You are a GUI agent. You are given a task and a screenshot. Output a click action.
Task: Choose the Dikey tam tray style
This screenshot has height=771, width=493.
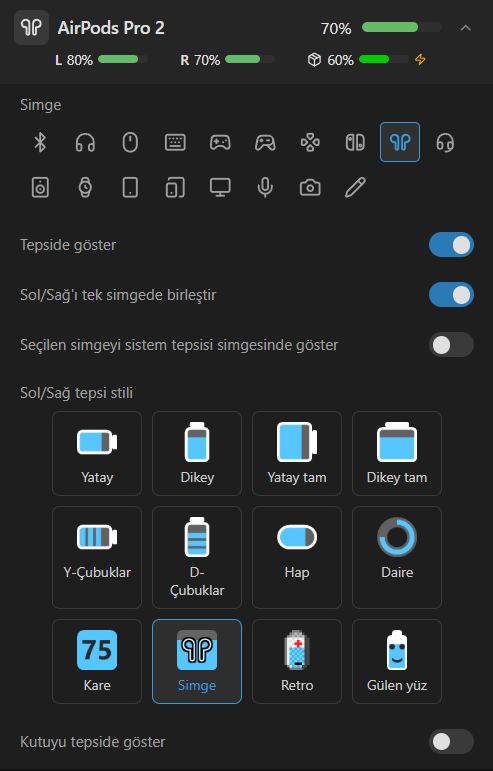point(397,453)
